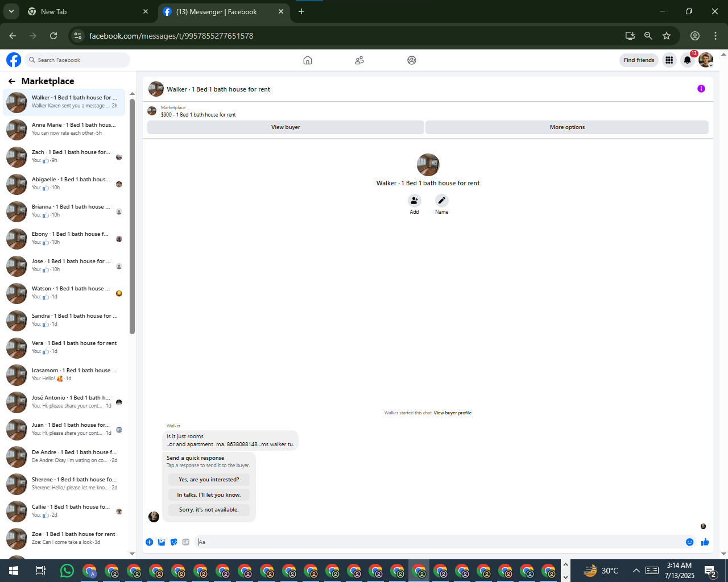This screenshot has height=582, width=728.
Task: Choose a sticker icon in composer
Action: click(x=174, y=542)
